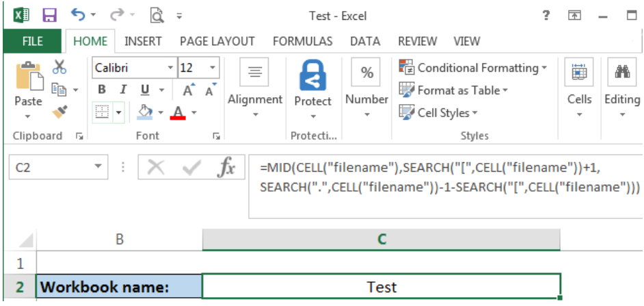
Task: Expand the Calibri font name dropdown
Action: [x=170, y=68]
